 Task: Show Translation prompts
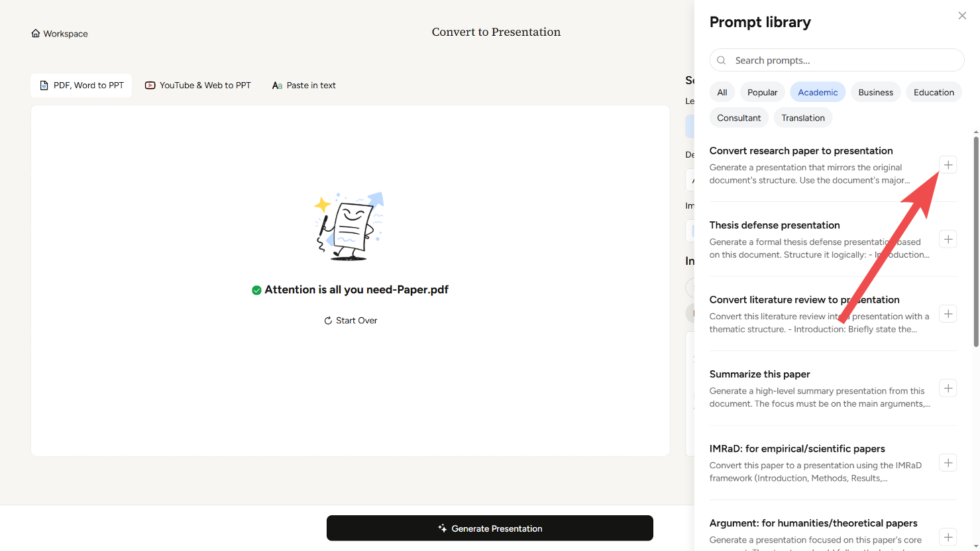pos(802,118)
